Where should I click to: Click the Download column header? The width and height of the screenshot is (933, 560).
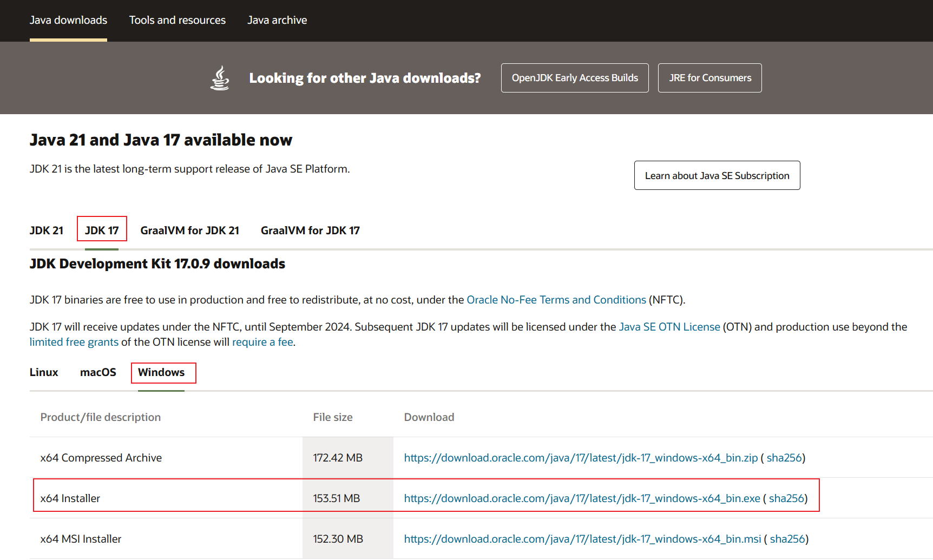(429, 417)
